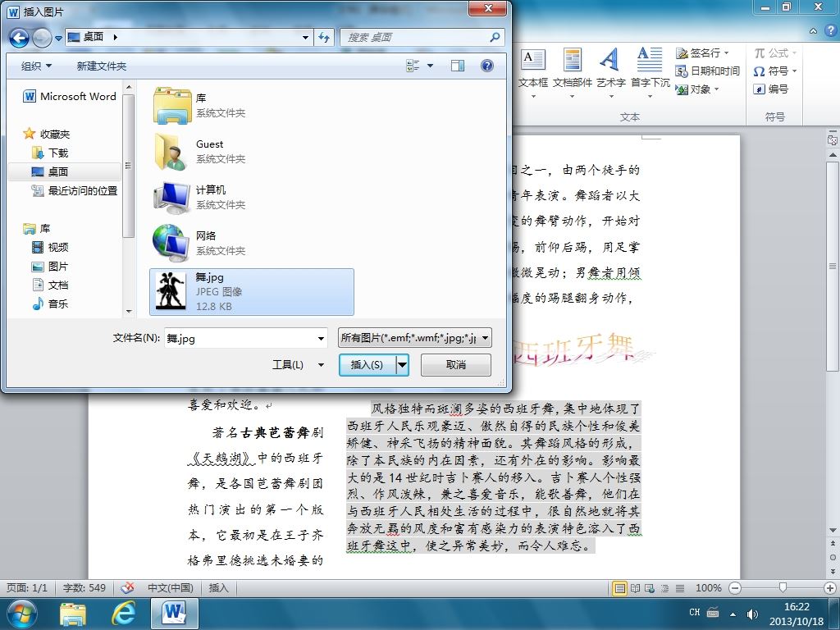Open the 所有图片 file type dropdown

414,338
